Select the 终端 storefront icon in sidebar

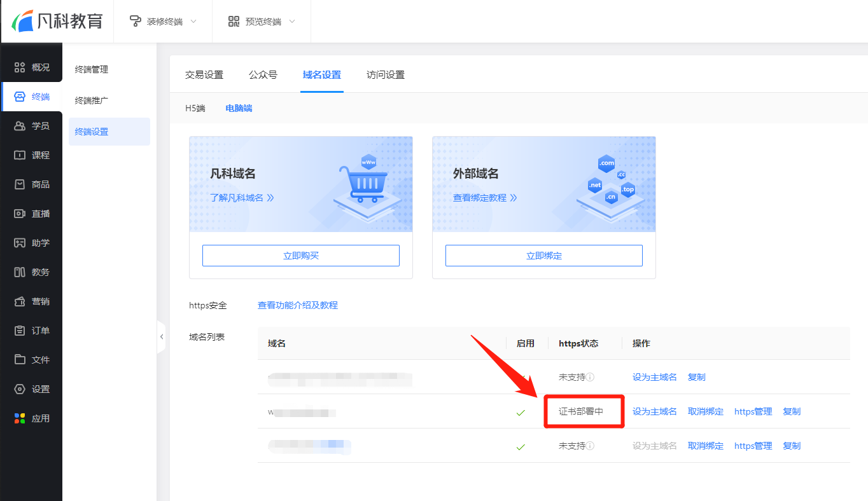click(x=20, y=97)
